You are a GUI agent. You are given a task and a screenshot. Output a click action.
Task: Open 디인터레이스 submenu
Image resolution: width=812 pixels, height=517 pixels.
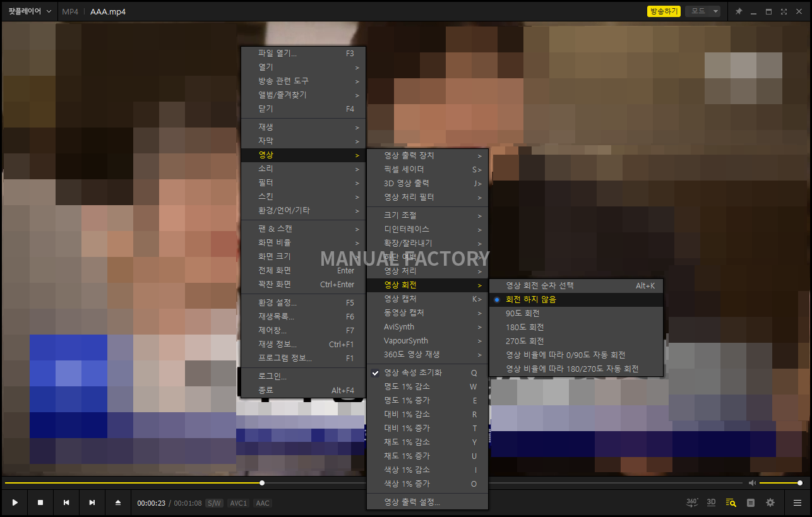tap(427, 229)
